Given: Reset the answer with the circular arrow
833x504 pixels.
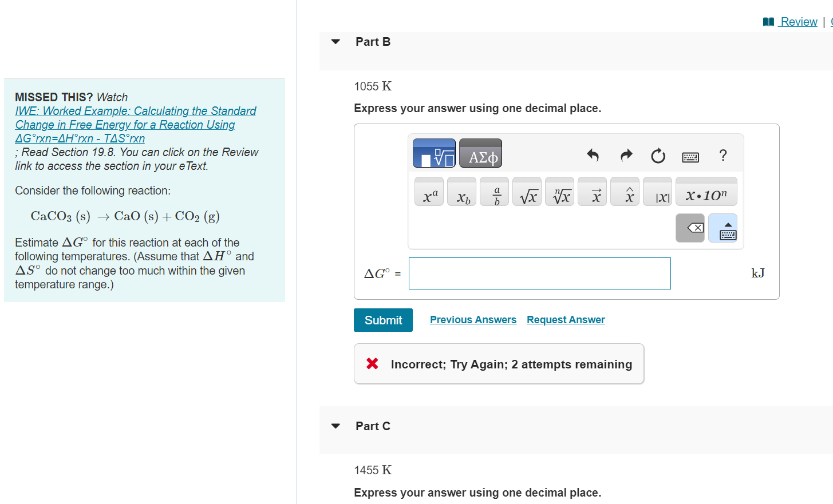Looking at the screenshot, I should [658, 156].
